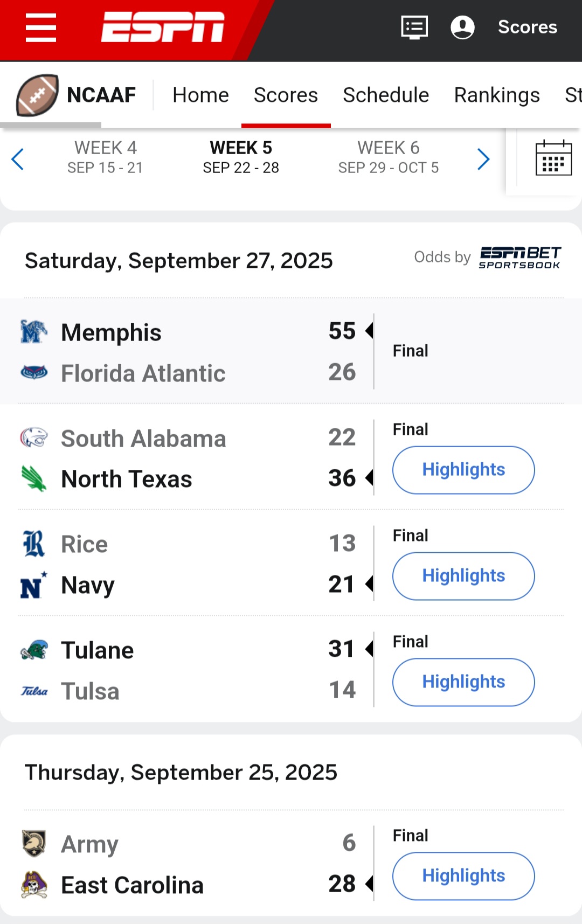Go to next weeks arrow
The image size is (582, 924).
click(483, 159)
